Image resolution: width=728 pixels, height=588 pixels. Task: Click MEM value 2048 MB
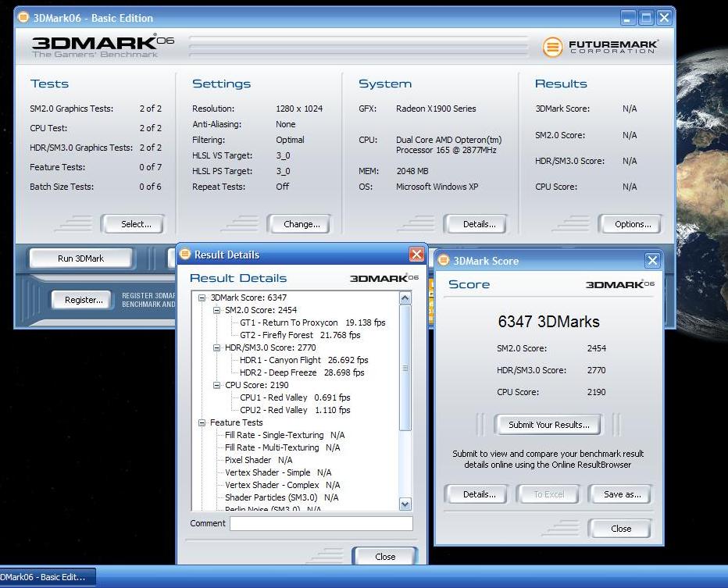(412, 171)
